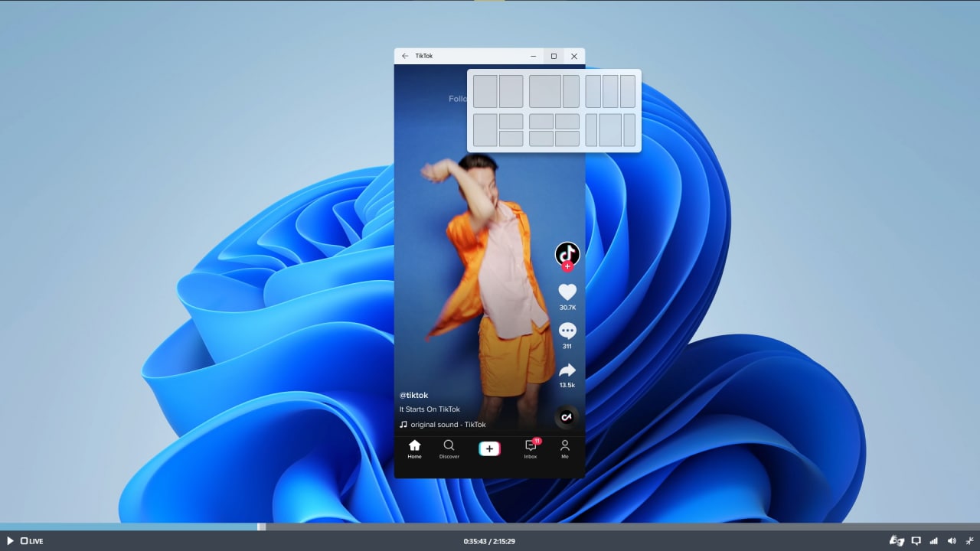The width and height of the screenshot is (980, 551).
Task: Click the 13.5k shares count
Action: tap(567, 386)
